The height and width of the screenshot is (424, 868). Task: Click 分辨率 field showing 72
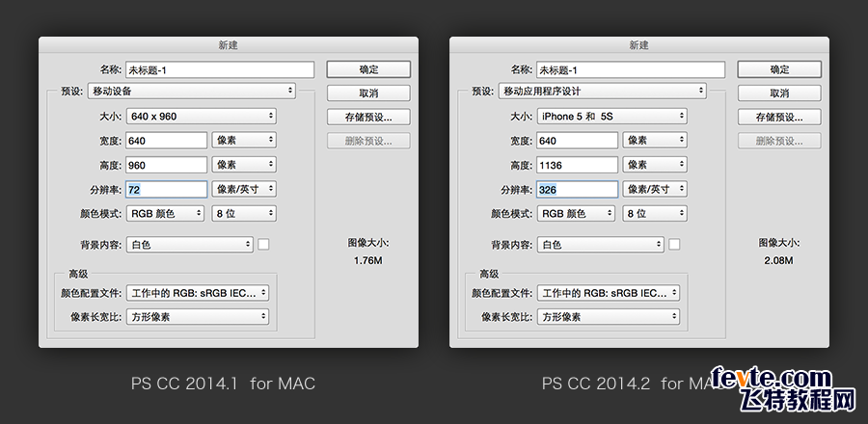[167, 189]
